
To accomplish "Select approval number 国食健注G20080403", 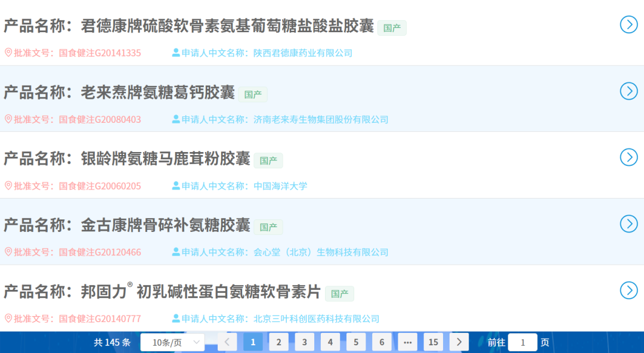I will coord(100,120).
